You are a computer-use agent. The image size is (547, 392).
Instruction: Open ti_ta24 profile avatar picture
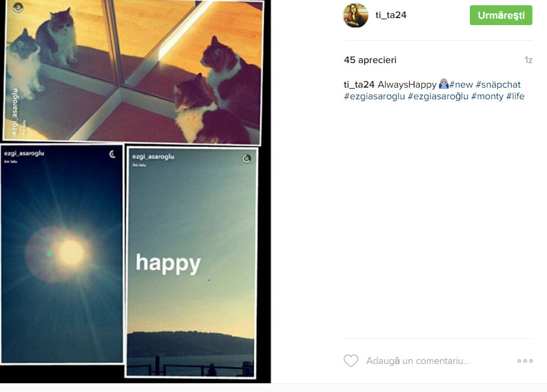(x=355, y=15)
